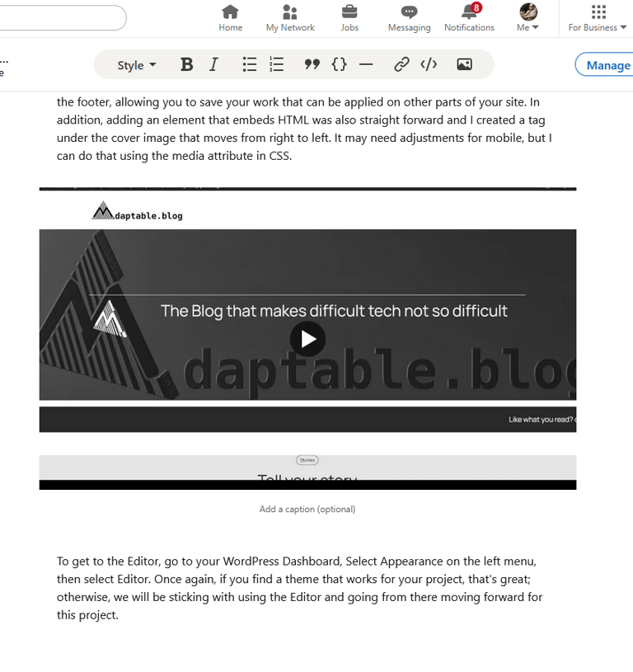Toggle italic formatting
633x672 pixels.
pyautogui.click(x=213, y=64)
